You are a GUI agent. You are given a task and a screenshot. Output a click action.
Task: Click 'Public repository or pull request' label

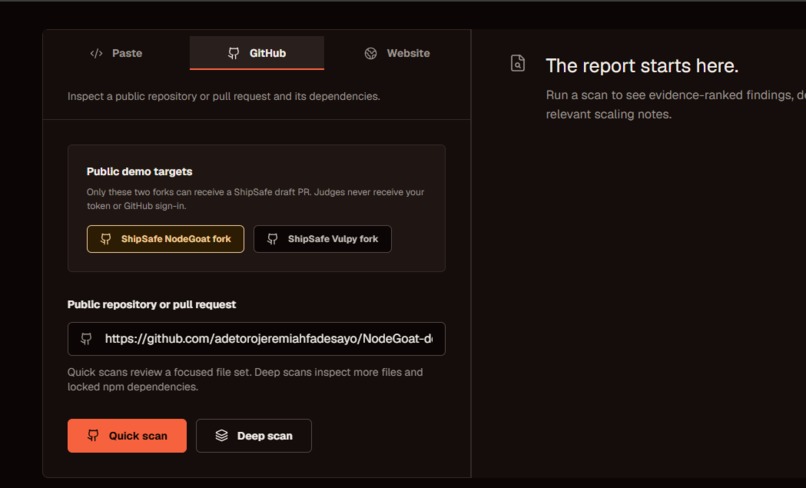(152, 304)
